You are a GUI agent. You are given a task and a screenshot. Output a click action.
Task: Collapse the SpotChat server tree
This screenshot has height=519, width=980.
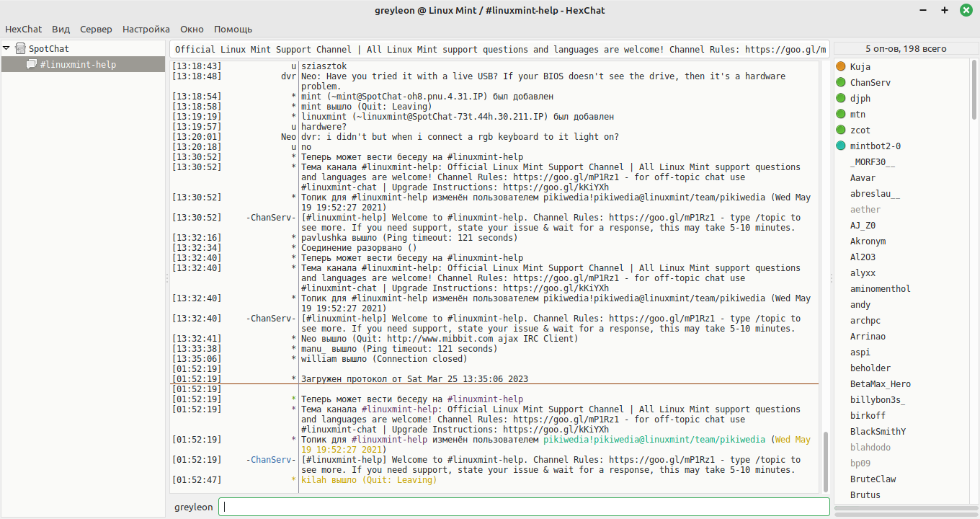(6, 48)
